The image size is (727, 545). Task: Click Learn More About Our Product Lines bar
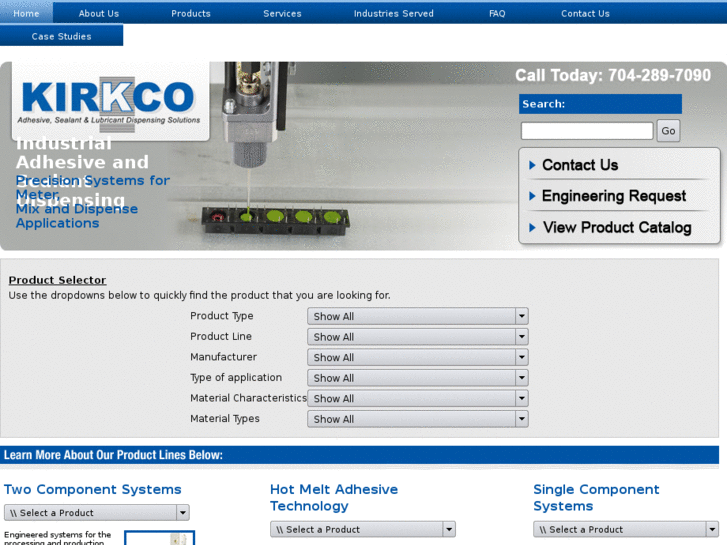[x=359, y=455]
